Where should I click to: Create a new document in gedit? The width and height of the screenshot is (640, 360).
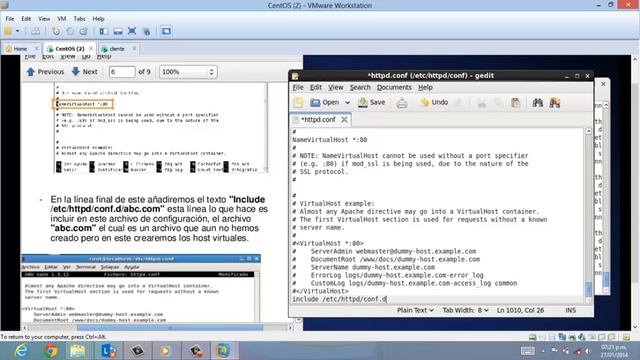tap(299, 102)
